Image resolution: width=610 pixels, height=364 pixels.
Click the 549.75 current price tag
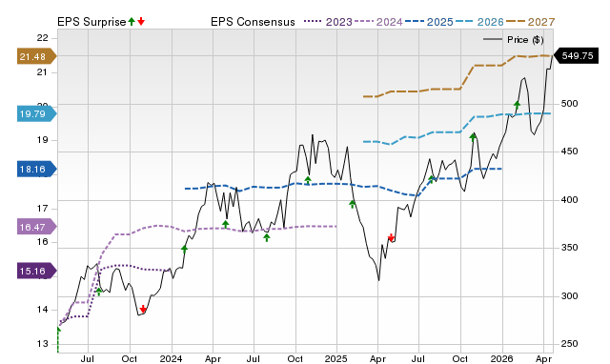click(x=576, y=56)
